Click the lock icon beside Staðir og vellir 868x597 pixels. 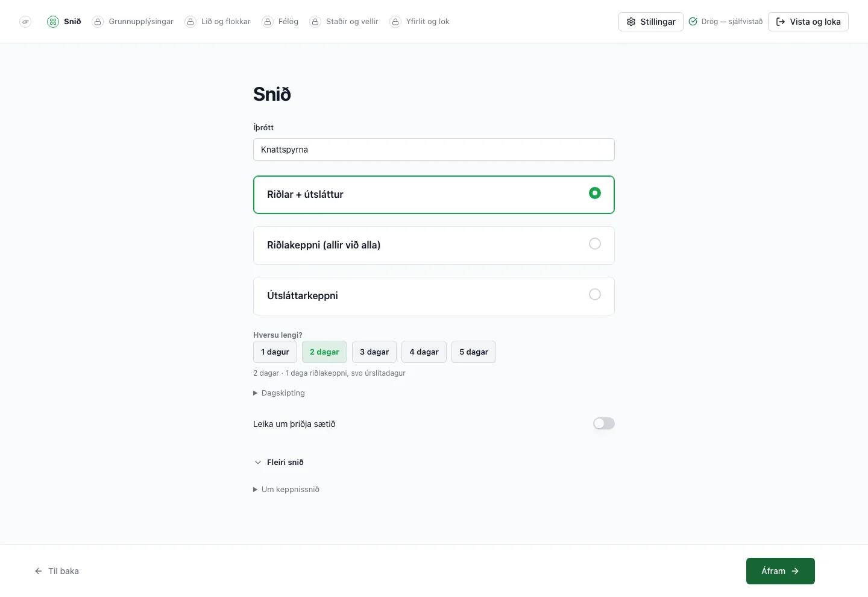pos(315,22)
